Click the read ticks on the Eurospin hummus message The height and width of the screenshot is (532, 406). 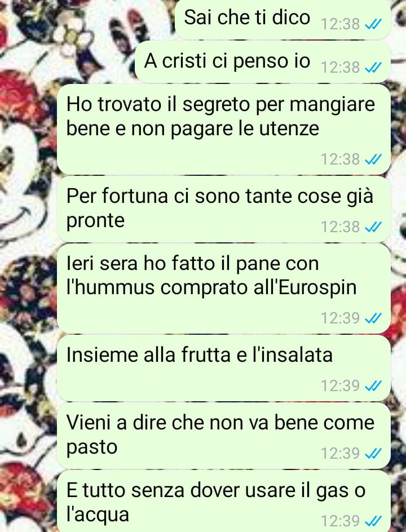tap(373, 318)
